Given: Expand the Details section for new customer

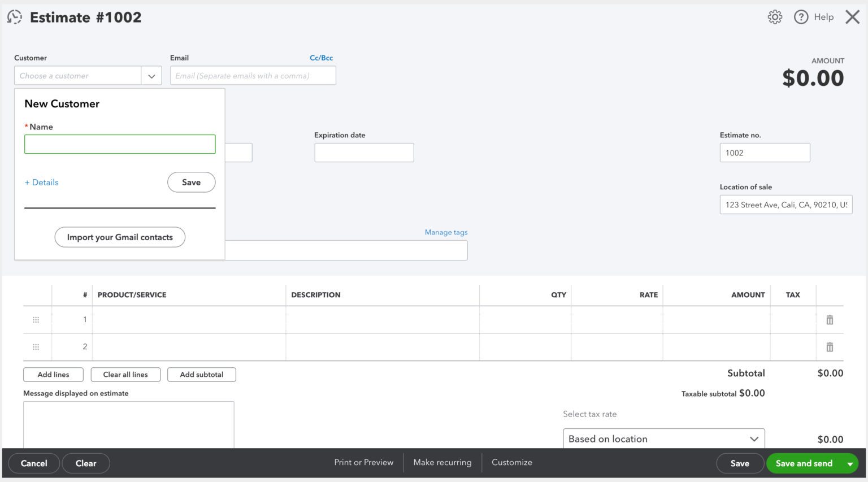Looking at the screenshot, I should click(x=41, y=182).
